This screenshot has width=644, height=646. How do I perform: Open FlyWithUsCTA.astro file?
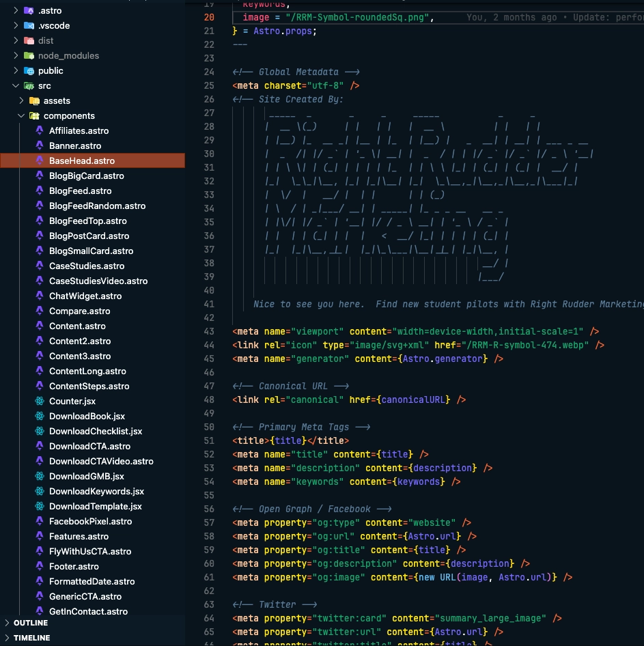coord(90,552)
